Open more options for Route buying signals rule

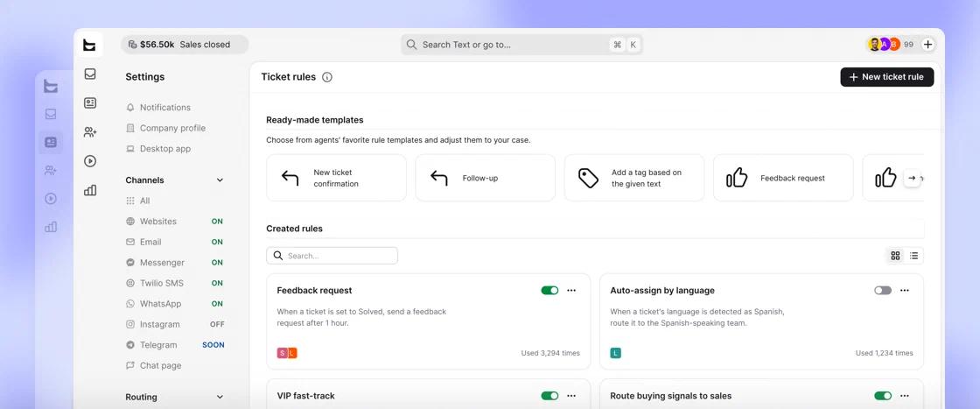(x=905, y=396)
